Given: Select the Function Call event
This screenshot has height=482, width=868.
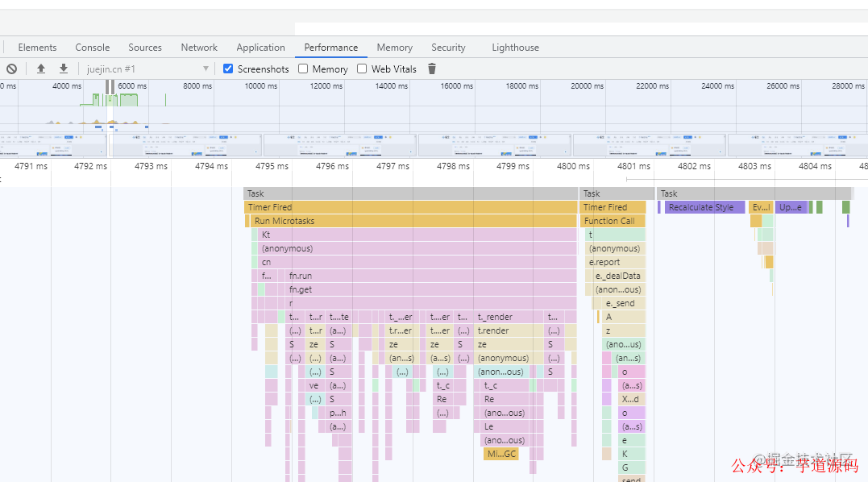Looking at the screenshot, I should coord(613,221).
